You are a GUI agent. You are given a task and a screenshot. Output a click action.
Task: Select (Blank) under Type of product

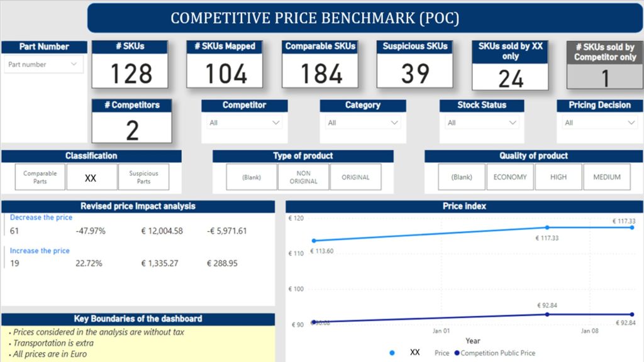[252, 177]
